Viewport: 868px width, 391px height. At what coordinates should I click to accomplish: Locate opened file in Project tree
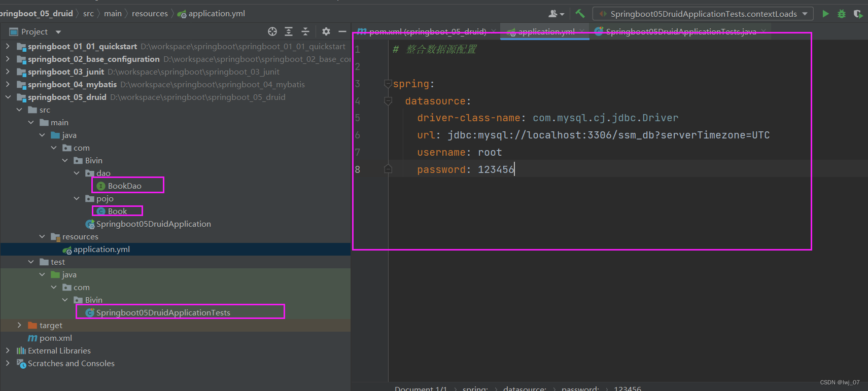(x=272, y=31)
